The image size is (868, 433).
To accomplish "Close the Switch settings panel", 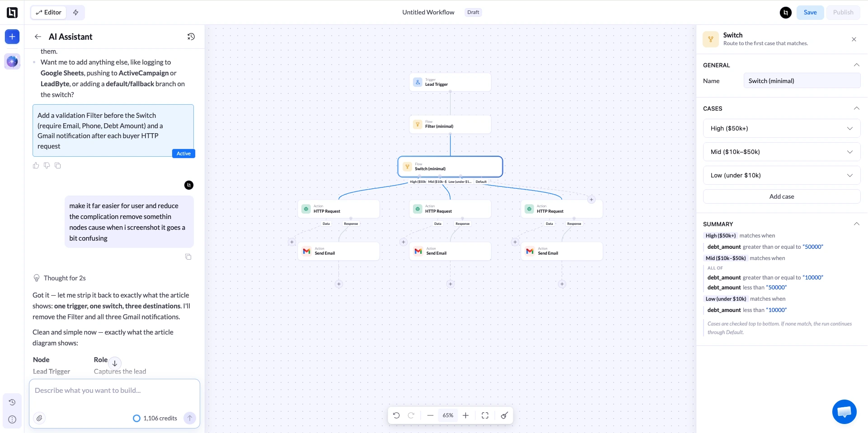I will tap(854, 39).
